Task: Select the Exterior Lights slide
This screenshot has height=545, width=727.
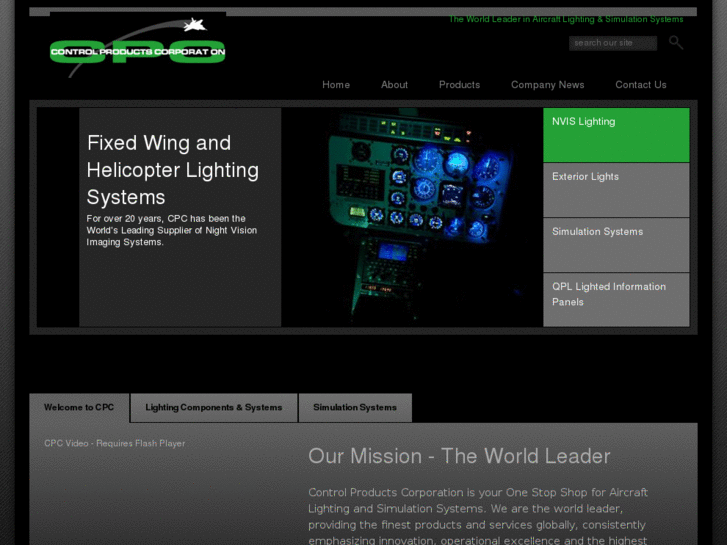Action: click(x=616, y=190)
